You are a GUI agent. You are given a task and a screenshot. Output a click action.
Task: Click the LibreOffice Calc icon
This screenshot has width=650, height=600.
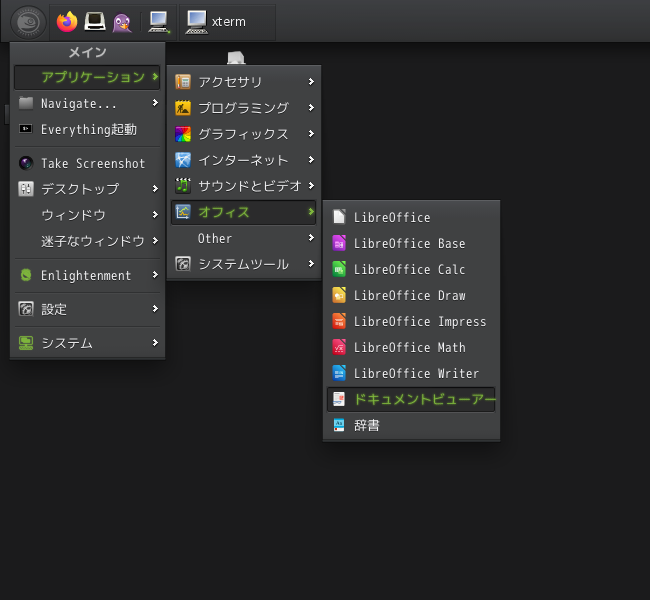pyautogui.click(x=339, y=269)
